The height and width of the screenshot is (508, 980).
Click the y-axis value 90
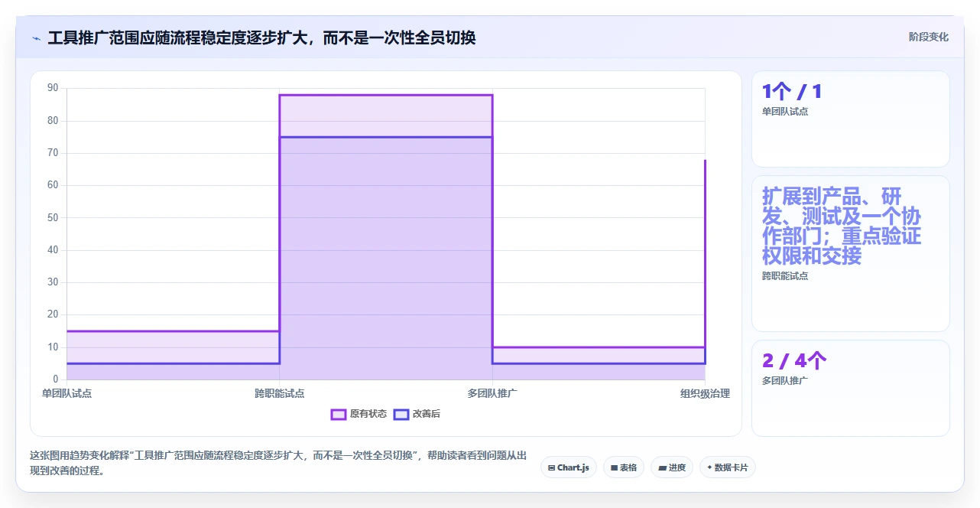pyautogui.click(x=53, y=88)
